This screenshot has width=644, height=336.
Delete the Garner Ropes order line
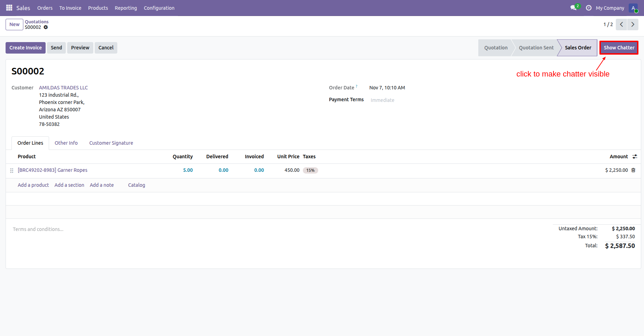tap(633, 170)
